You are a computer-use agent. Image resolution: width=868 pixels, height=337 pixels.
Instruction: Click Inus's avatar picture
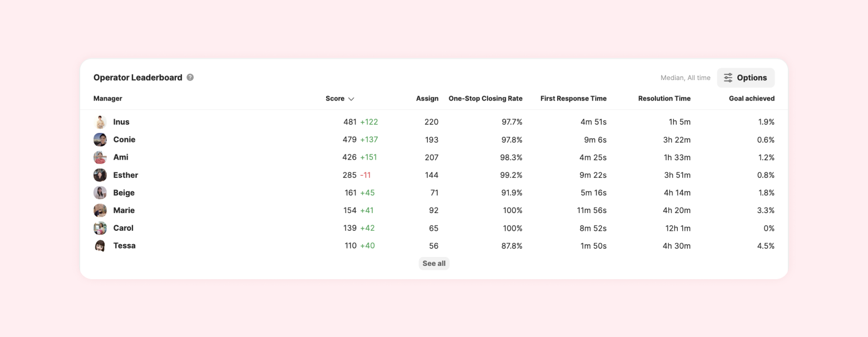coord(100,122)
